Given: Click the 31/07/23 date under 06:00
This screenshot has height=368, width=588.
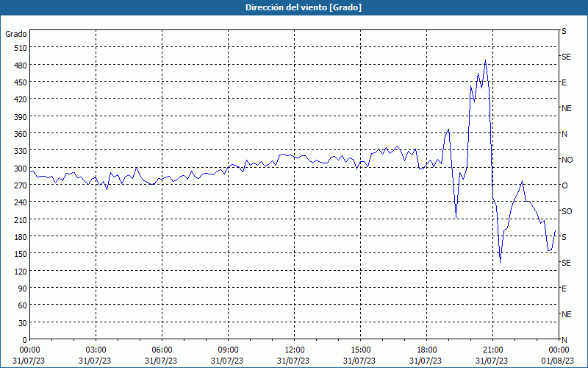Looking at the screenshot, I should pos(161,361).
